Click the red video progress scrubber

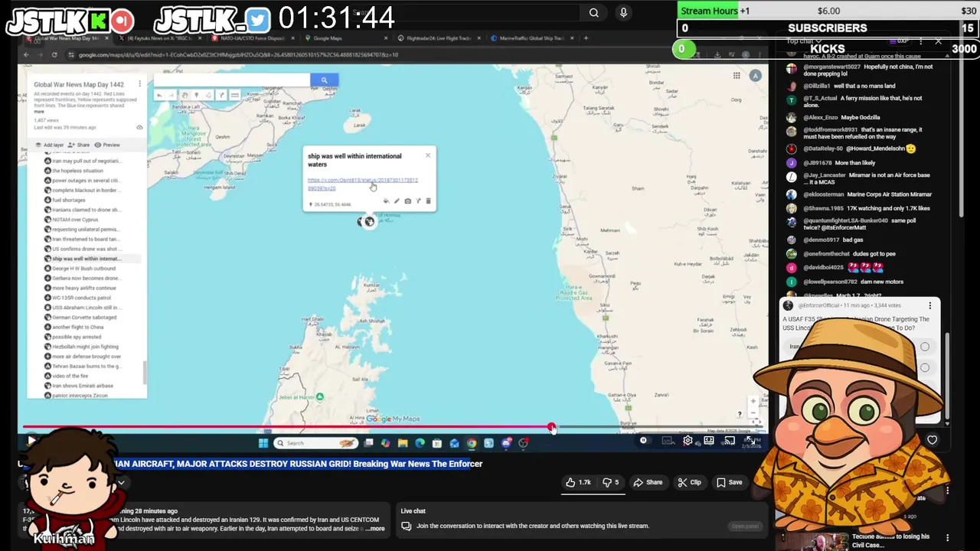tap(552, 428)
